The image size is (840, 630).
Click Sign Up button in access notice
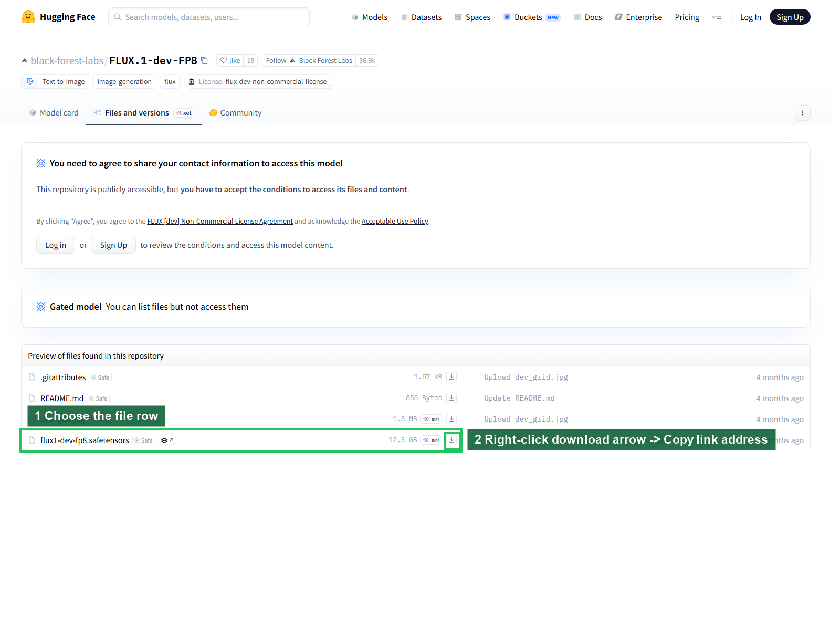coord(113,245)
